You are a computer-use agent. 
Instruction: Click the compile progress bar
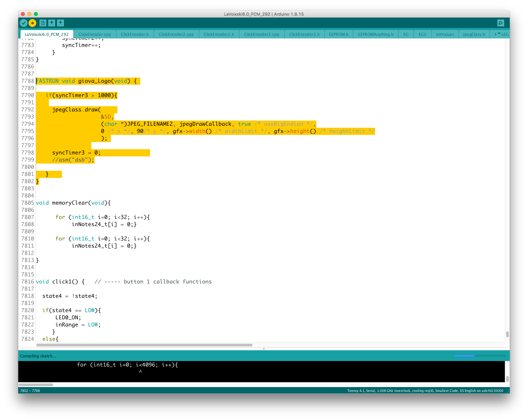pos(479,356)
